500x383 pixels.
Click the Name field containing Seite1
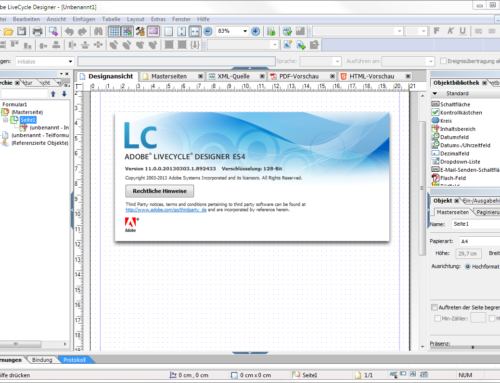click(x=476, y=224)
